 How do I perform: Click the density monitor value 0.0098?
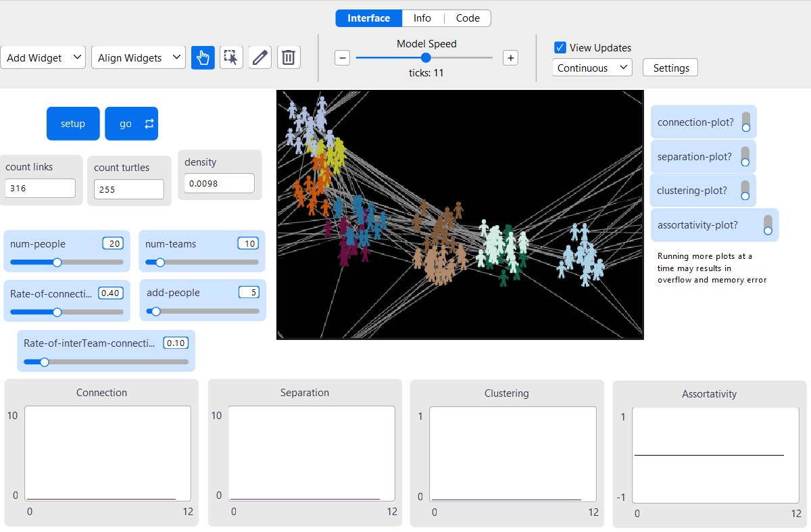point(219,183)
